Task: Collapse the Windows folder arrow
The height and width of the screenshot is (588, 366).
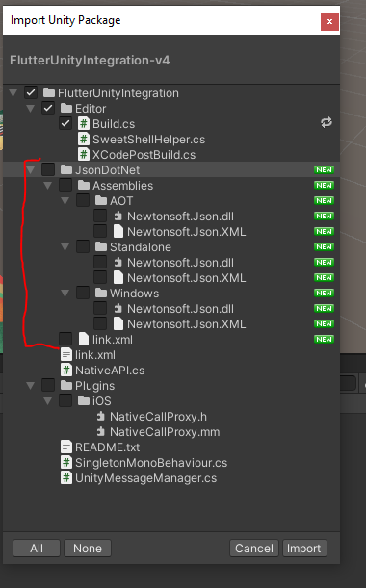Action: coord(65,293)
